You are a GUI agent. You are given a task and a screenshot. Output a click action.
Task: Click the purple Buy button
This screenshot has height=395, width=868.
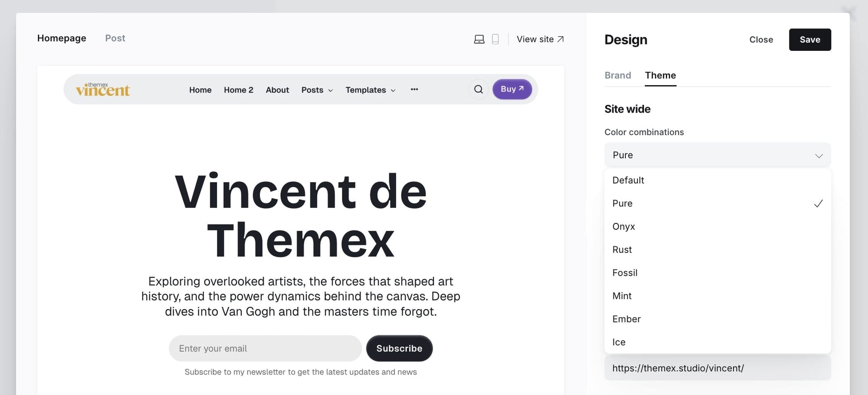pos(512,89)
